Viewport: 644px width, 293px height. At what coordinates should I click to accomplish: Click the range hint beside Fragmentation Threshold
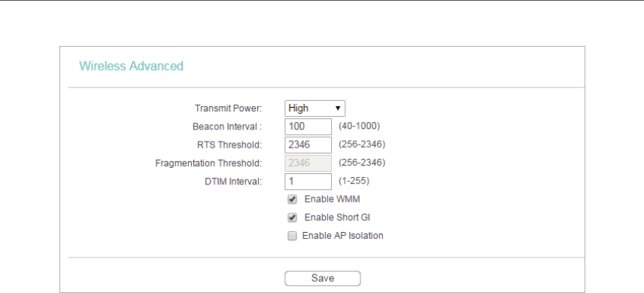pyautogui.click(x=361, y=163)
